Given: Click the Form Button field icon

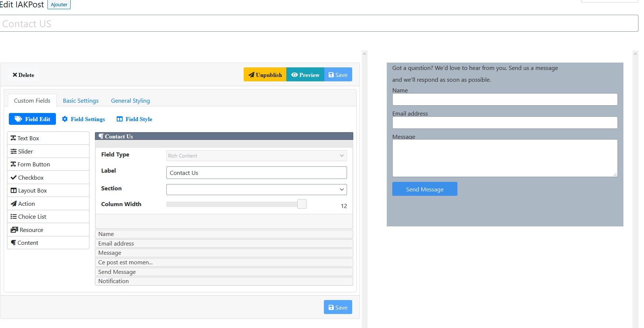Looking at the screenshot, I should [x=13, y=164].
